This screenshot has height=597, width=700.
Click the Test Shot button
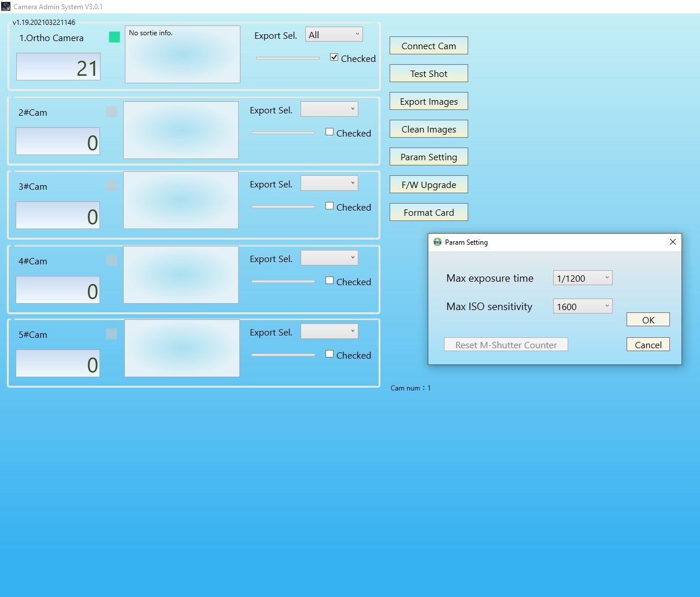(428, 73)
